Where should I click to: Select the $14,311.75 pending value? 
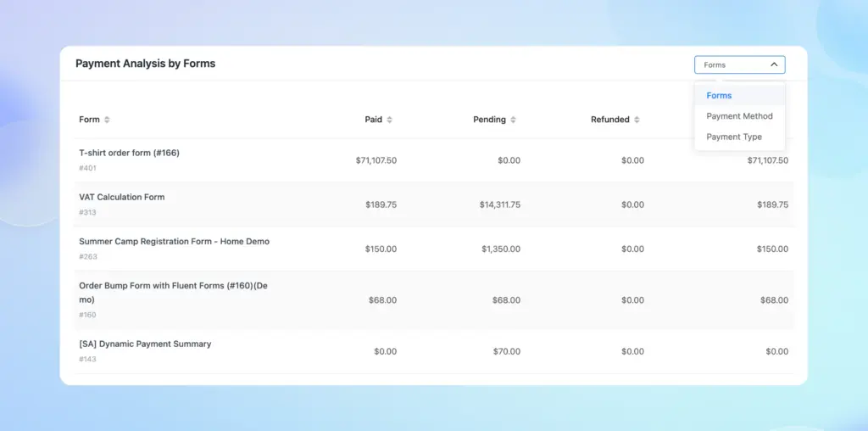(x=500, y=205)
